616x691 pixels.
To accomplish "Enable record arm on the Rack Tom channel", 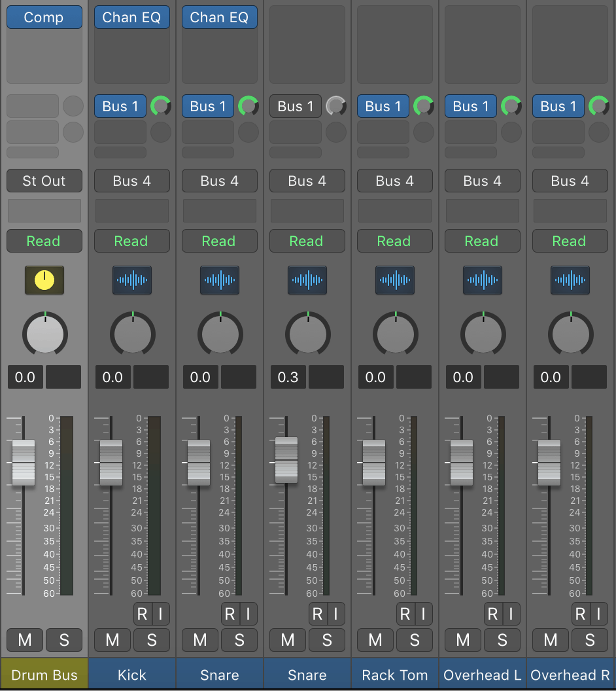I will point(405,614).
